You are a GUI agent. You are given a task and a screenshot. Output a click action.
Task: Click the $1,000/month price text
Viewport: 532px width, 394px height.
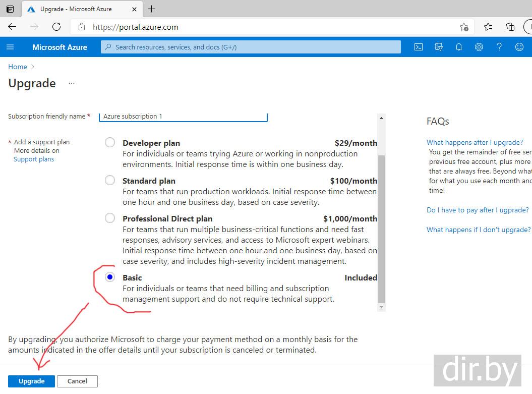coord(350,218)
